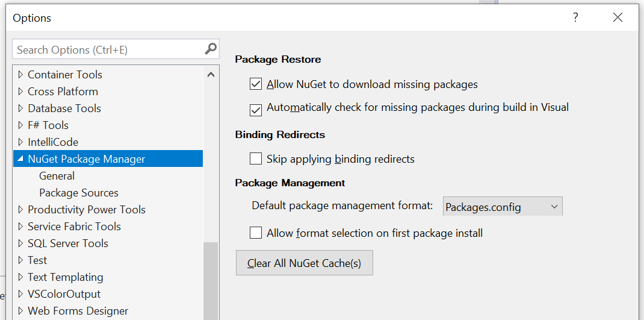This screenshot has width=644, height=320.
Task: Select VSColorOutput tree label
Action: coord(64,293)
